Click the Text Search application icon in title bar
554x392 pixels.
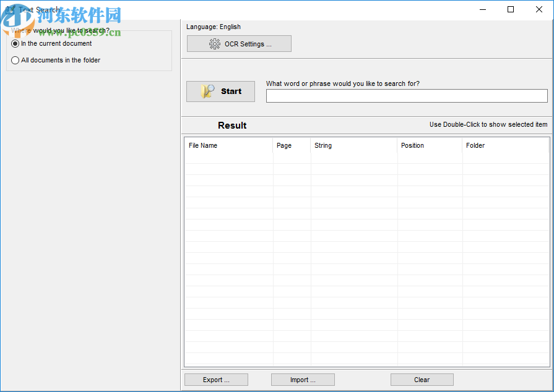(x=10, y=9)
